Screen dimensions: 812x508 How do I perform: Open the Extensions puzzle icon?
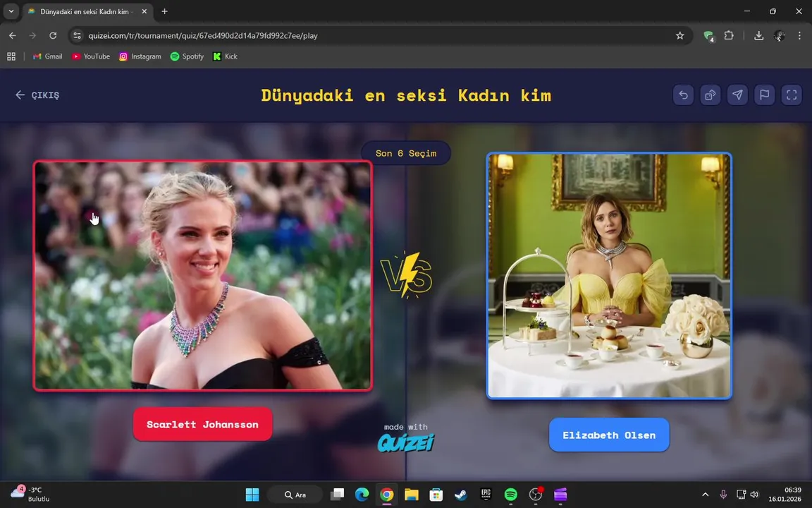(x=729, y=35)
